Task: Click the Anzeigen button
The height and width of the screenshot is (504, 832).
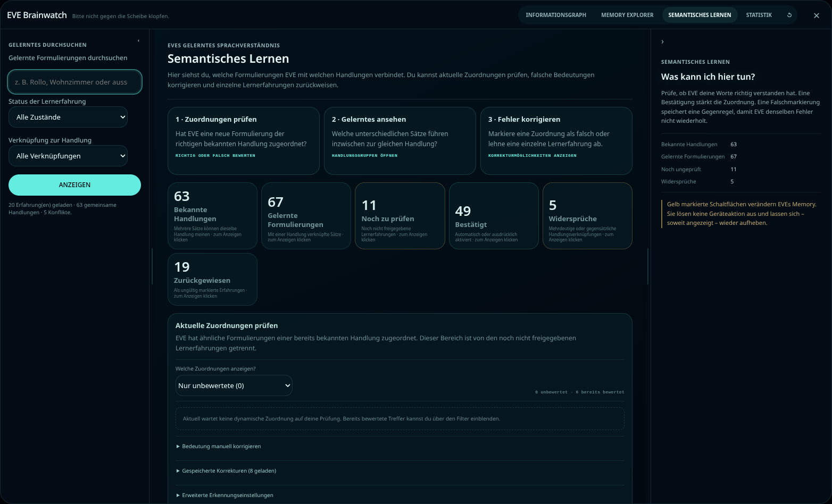Action: pos(74,185)
